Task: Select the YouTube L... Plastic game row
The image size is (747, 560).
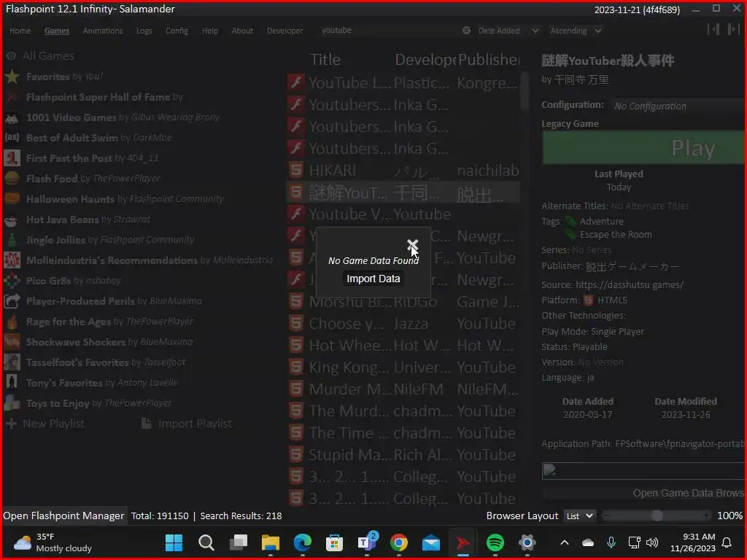Action: click(x=403, y=83)
